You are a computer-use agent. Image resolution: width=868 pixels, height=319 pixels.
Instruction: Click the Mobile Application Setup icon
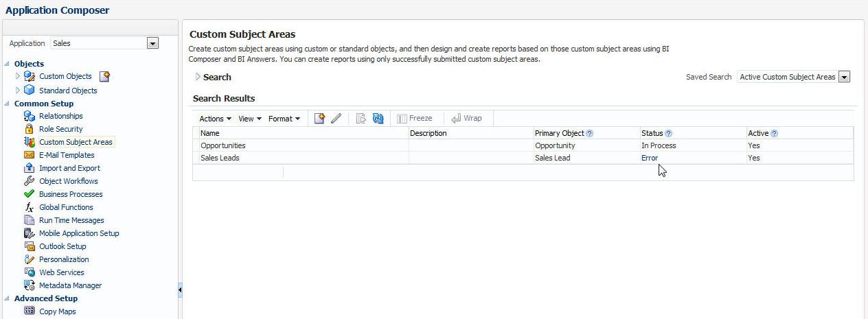pyautogui.click(x=29, y=233)
